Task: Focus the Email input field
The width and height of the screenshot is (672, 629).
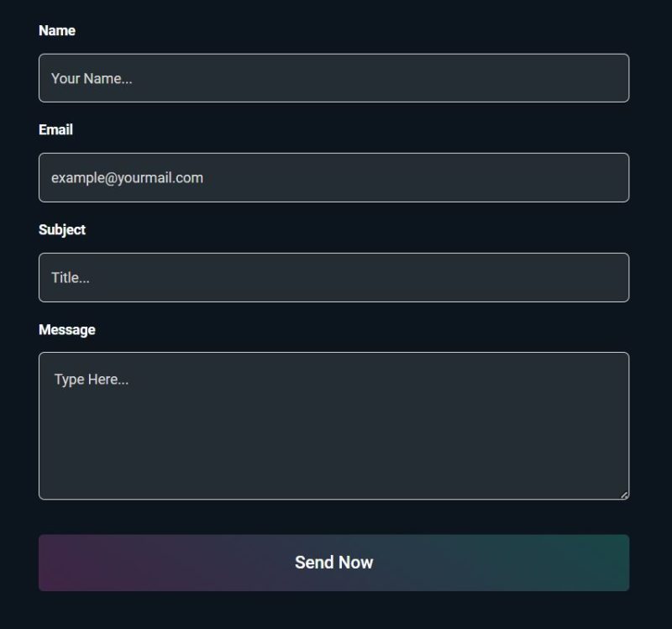Action: (x=333, y=177)
